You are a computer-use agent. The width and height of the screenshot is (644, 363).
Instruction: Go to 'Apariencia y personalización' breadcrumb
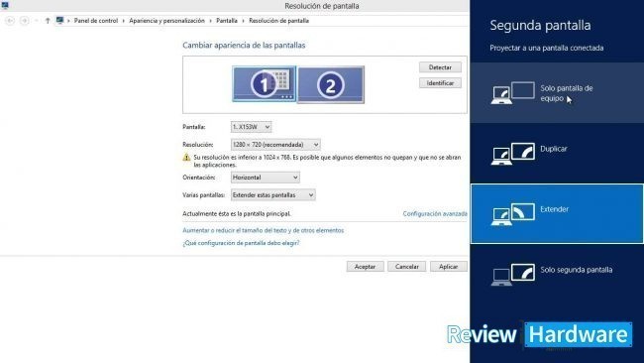click(x=166, y=21)
